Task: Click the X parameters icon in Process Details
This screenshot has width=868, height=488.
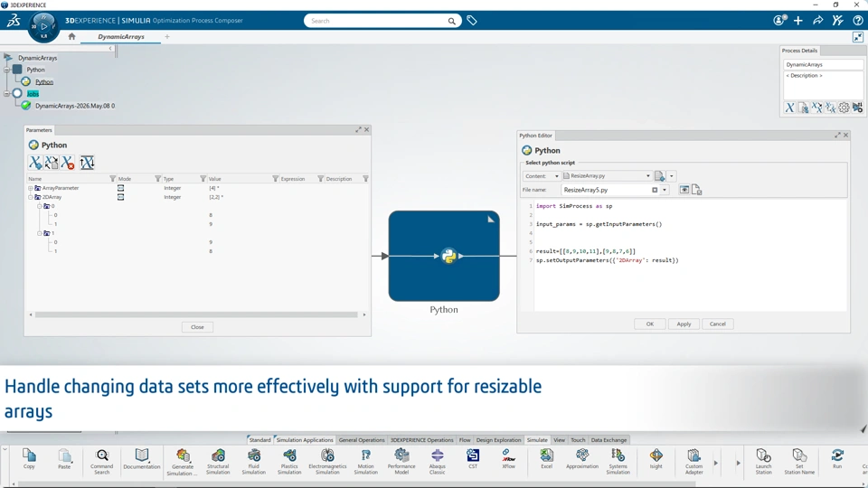Action: (790, 108)
